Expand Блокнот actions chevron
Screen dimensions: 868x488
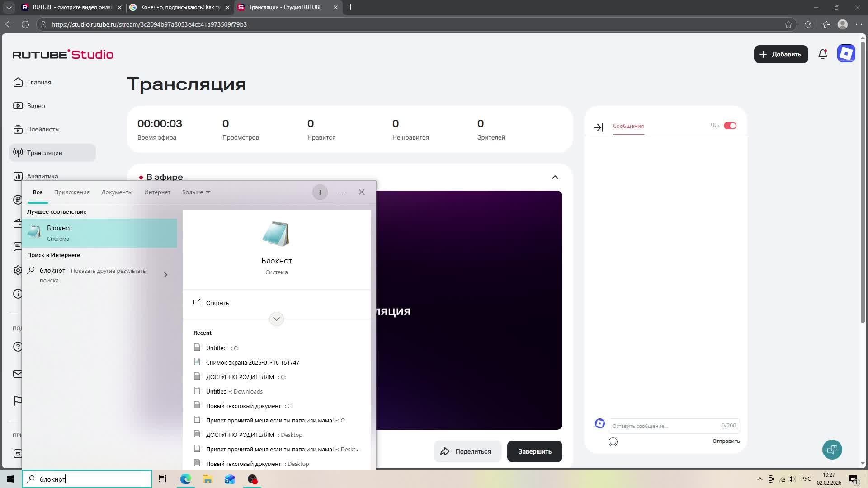(x=276, y=319)
